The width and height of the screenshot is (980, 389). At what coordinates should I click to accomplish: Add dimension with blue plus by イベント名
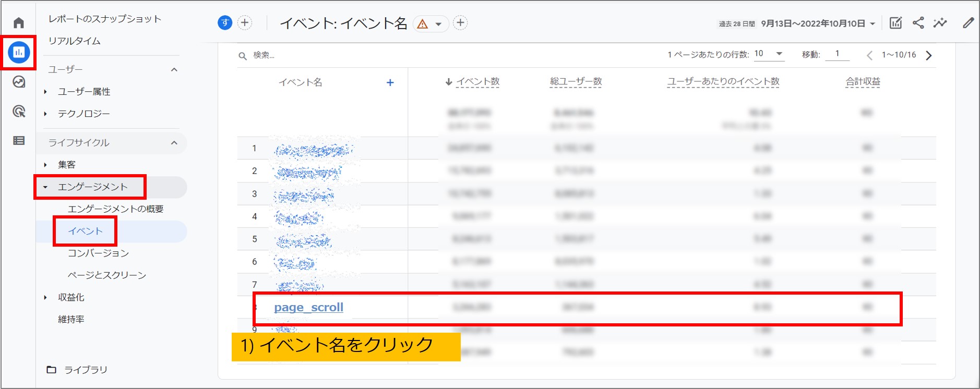pos(390,82)
